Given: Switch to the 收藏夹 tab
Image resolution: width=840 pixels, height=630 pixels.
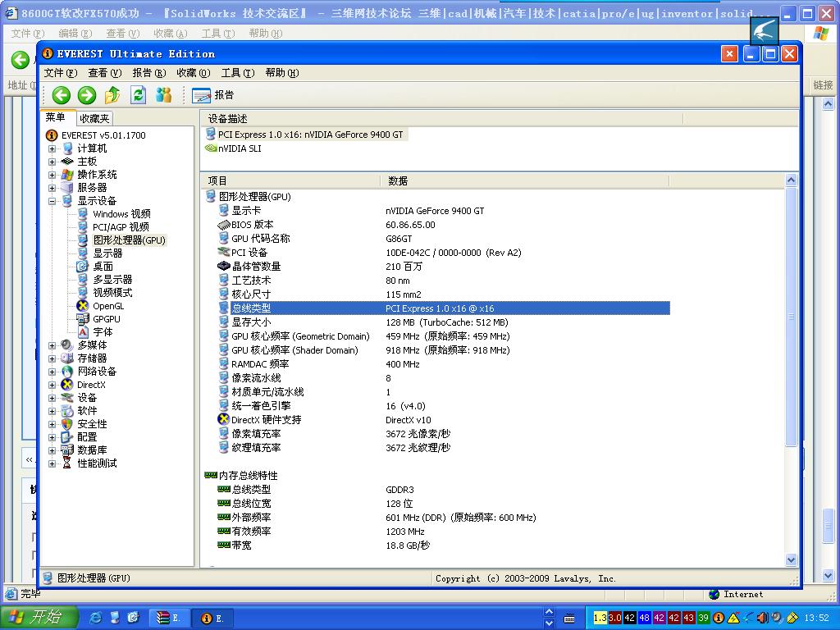Looking at the screenshot, I should 94,118.
